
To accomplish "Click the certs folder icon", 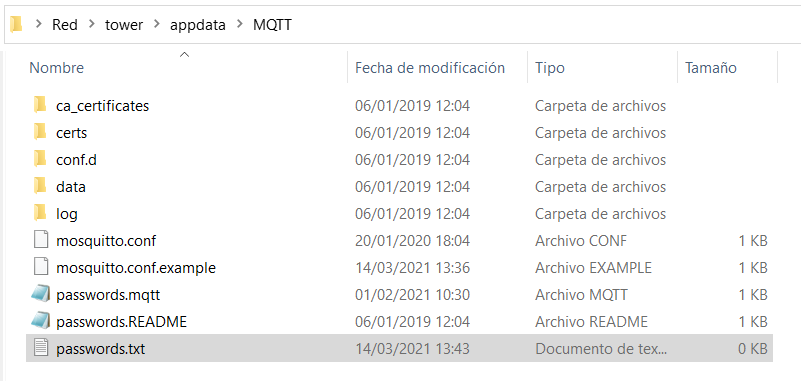I will tap(40, 133).
